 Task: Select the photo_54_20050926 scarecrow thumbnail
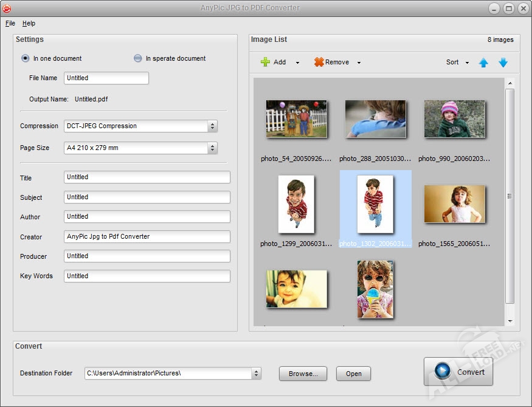[x=297, y=118]
